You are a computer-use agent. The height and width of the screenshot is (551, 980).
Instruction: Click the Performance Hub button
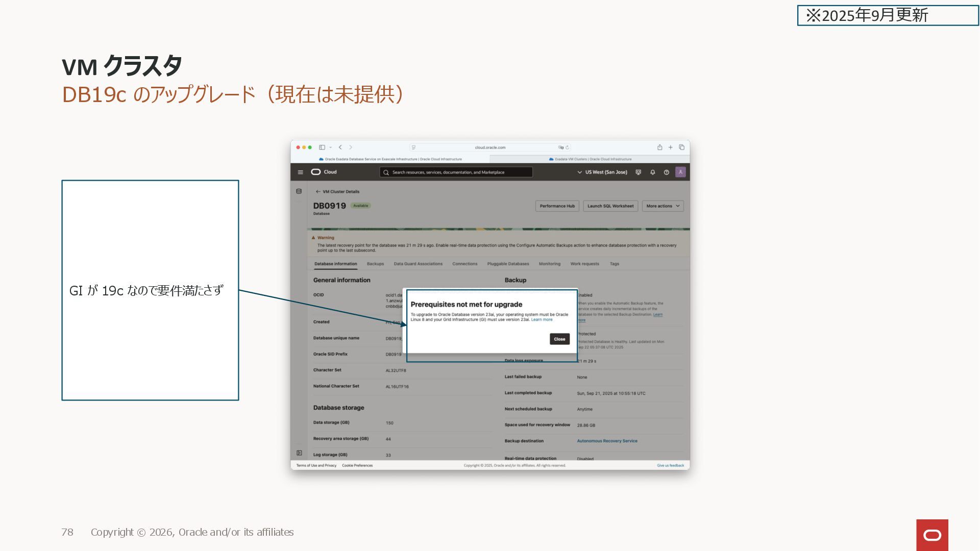point(557,206)
